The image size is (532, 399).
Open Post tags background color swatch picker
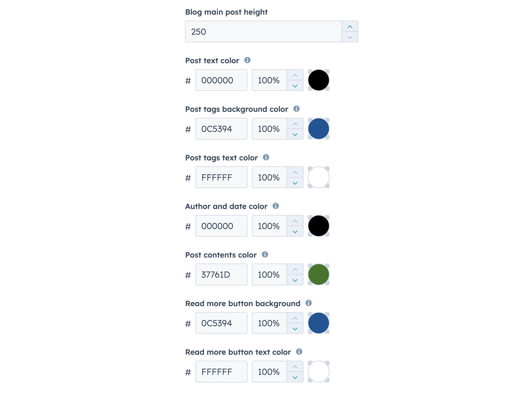pos(318,129)
